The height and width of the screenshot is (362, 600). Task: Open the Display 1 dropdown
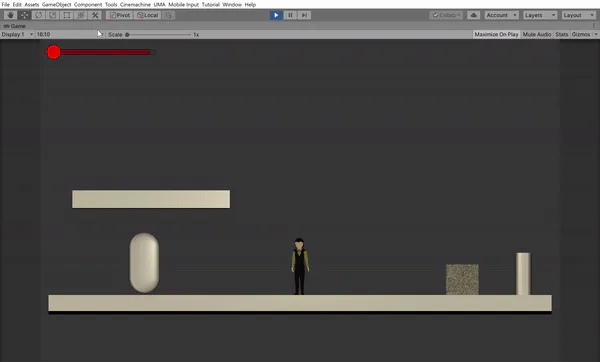17,34
